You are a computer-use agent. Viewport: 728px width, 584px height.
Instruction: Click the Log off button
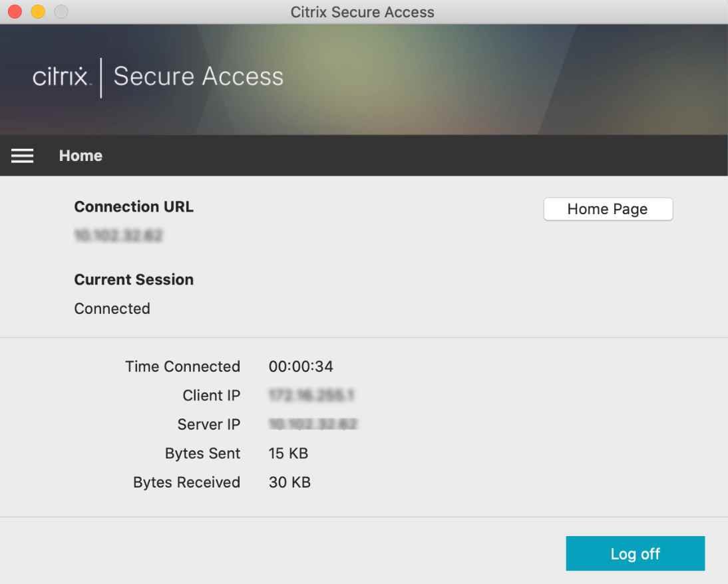pos(635,553)
